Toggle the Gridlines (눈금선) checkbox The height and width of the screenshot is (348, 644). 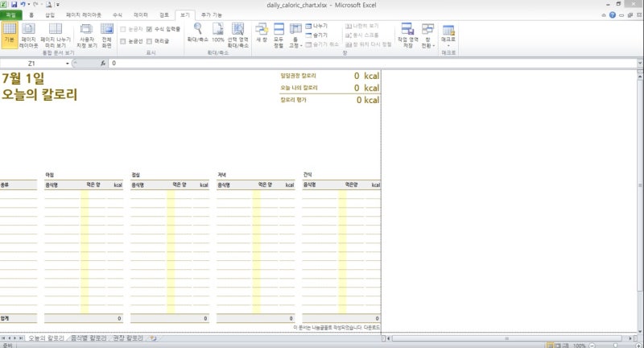point(131,41)
